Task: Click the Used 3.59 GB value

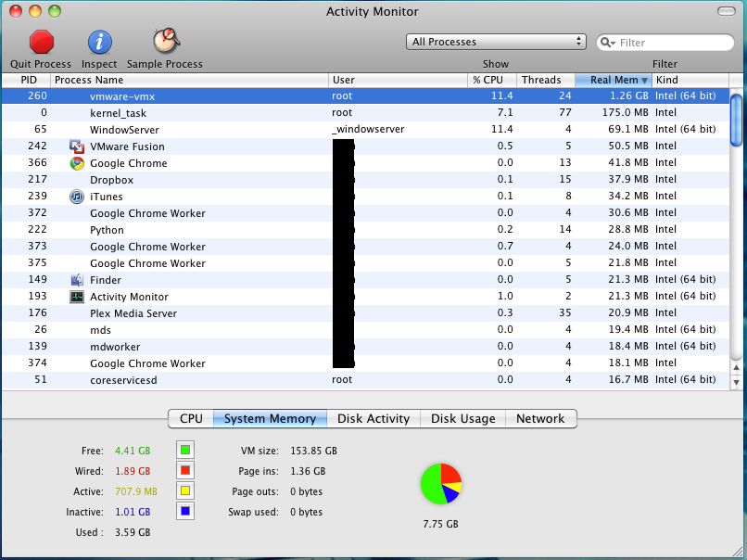Action: click(x=133, y=532)
